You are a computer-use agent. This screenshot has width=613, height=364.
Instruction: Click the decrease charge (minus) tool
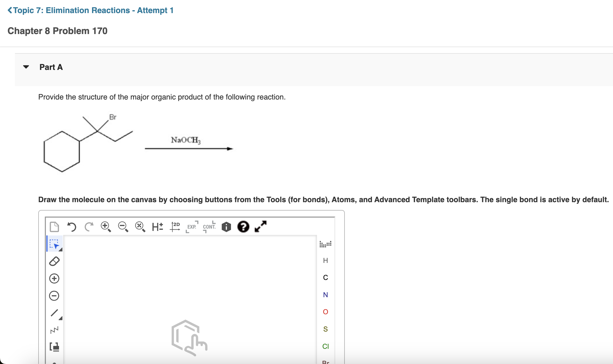point(54,295)
